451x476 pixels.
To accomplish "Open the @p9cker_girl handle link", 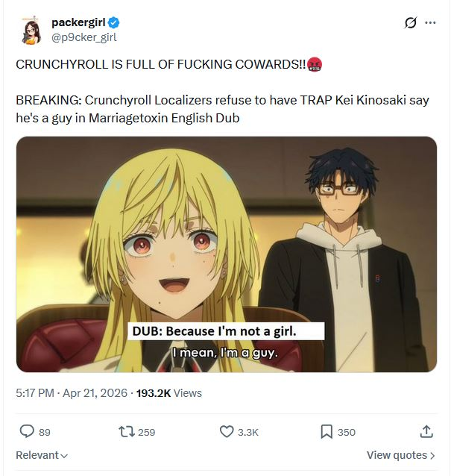I will 84,37.
